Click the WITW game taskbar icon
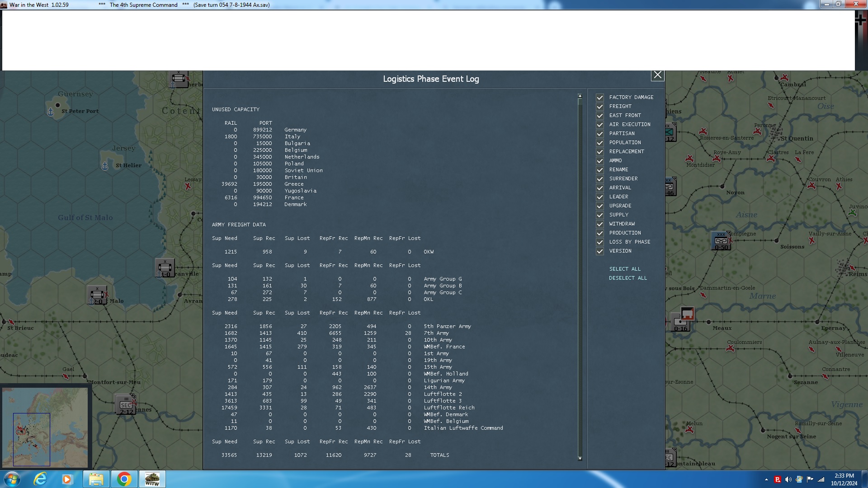Image resolution: width=868 pixels, height=488 pixels. [x=152, y=479]
